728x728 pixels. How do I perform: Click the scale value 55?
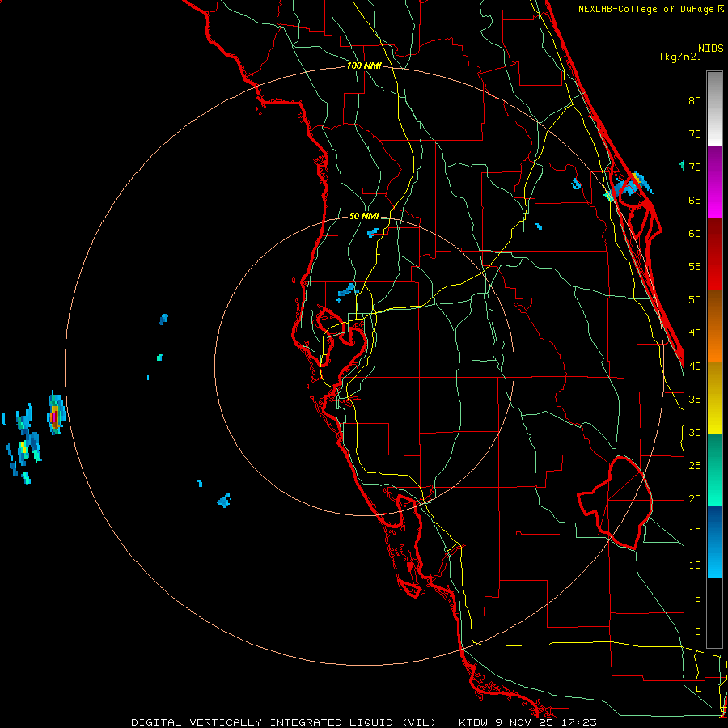695,266
